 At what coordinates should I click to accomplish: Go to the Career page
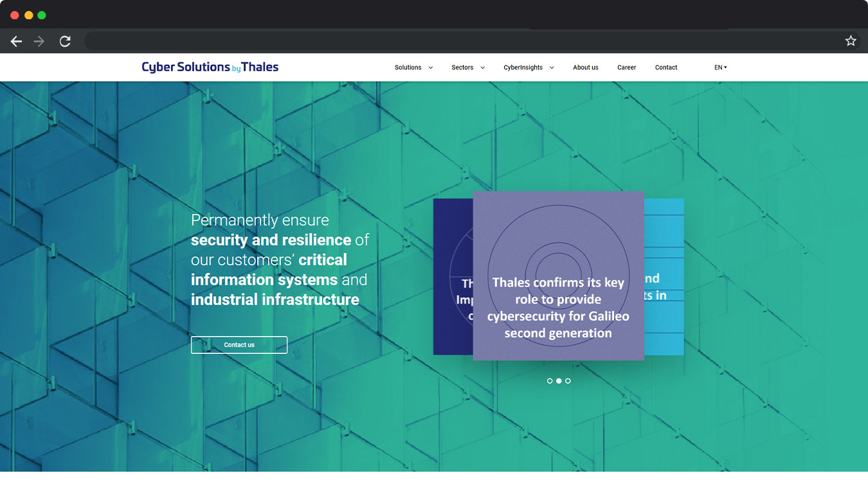click(627, 67)
